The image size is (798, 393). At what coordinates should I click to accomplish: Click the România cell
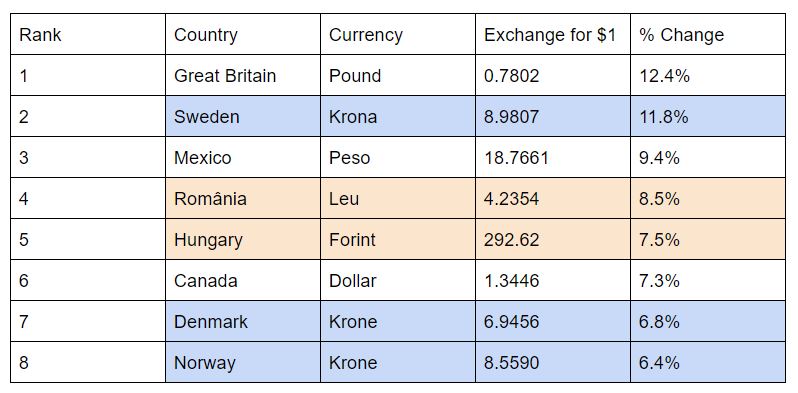[243, 198]
